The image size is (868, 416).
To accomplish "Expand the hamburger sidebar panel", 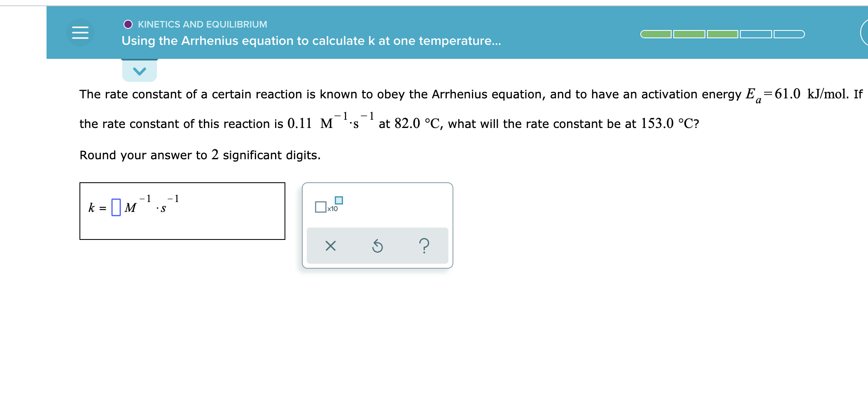I will pos(81,32).
